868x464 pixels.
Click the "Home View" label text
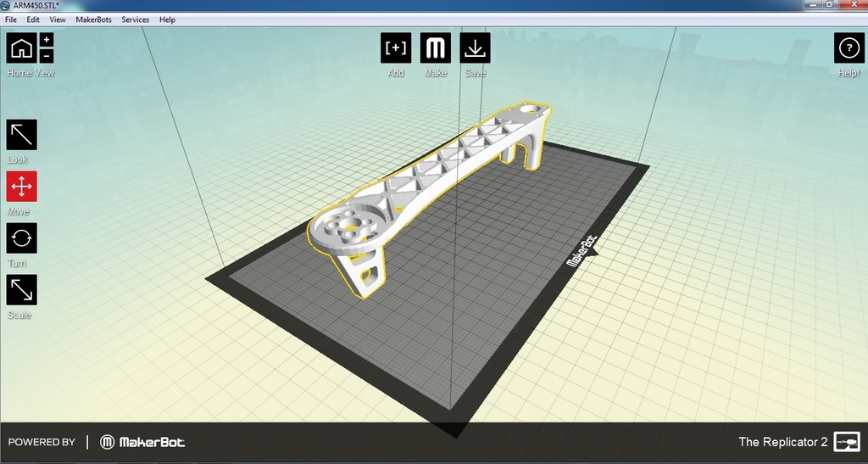pos(31,73)
